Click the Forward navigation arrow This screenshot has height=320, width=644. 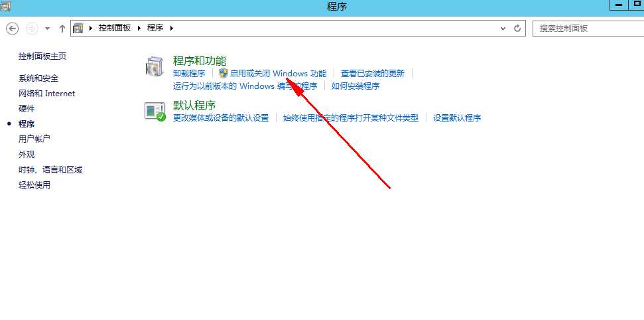tap(32, 29)
